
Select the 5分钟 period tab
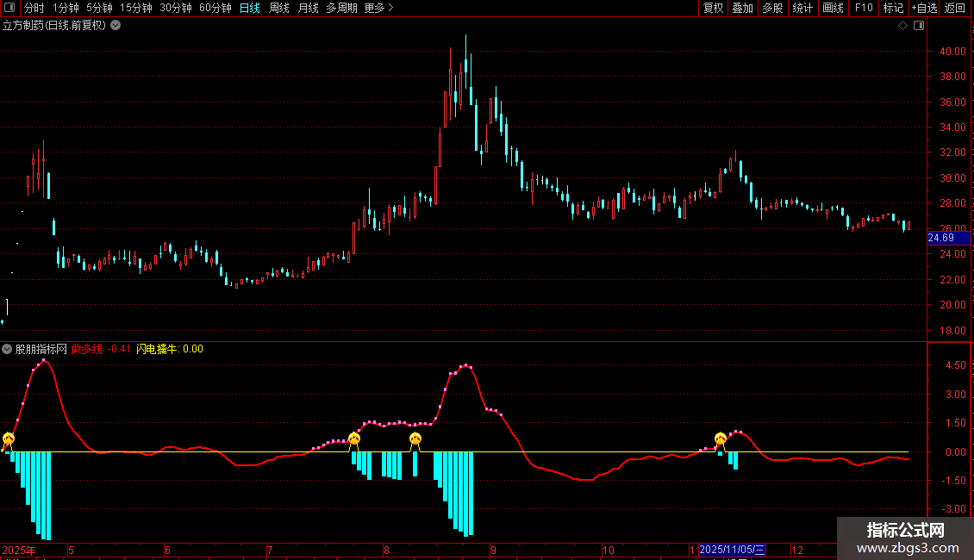[x=99, y=8]
